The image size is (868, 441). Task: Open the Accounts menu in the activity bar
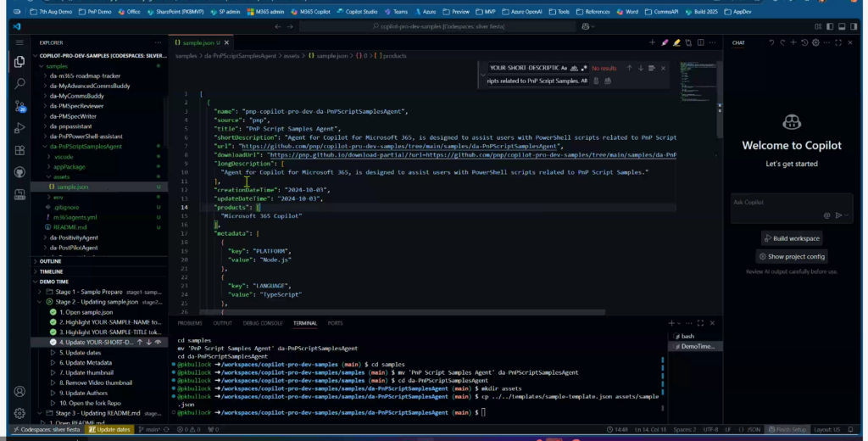pyautogui.click(x=19, y=392)
